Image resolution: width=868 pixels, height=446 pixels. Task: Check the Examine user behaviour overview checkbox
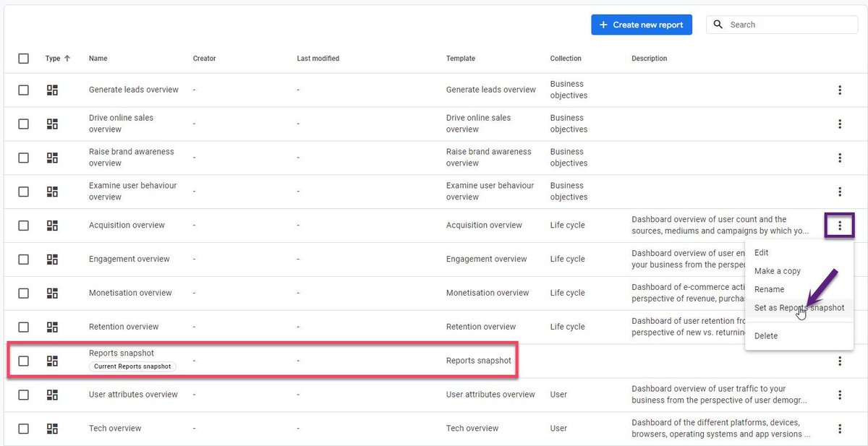(x=24, y=192)
